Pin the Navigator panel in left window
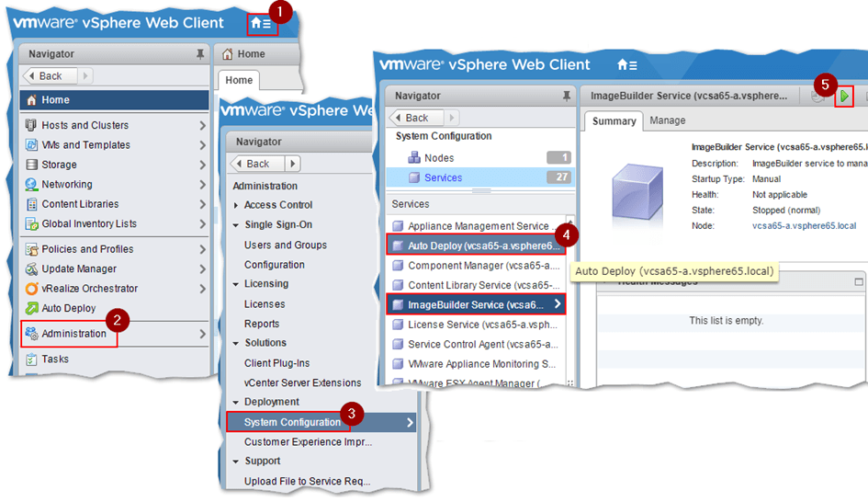This screenshot has width=868, height=502. tap(200, 53)
